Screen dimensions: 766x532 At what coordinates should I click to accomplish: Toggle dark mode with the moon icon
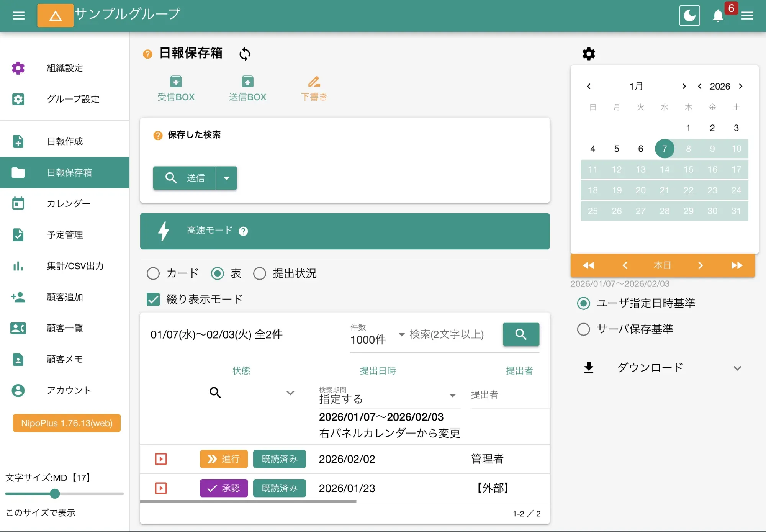[689, 15]
